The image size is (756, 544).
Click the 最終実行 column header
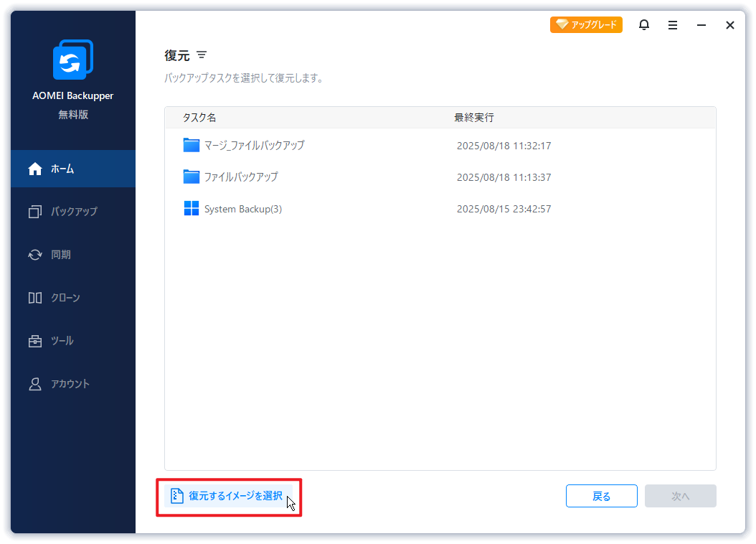click(473, 117)
